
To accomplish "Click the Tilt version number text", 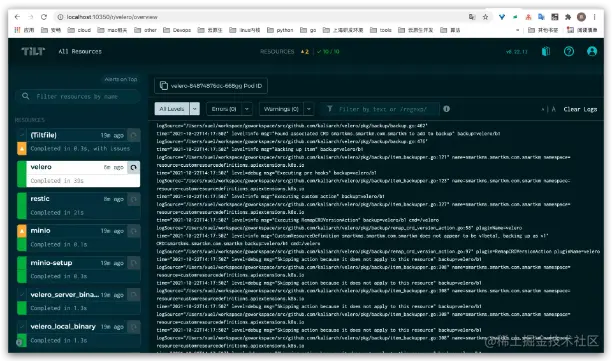I will 516,52.
